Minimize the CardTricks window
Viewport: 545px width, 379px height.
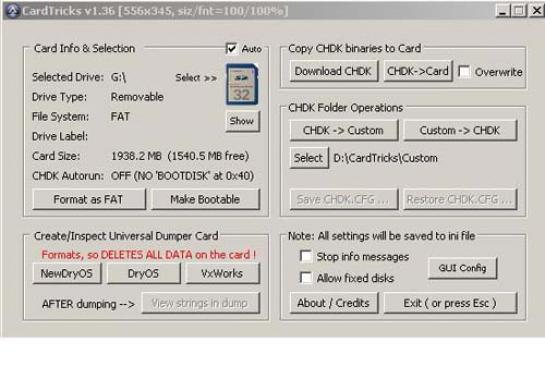click(x=503, y=11)
